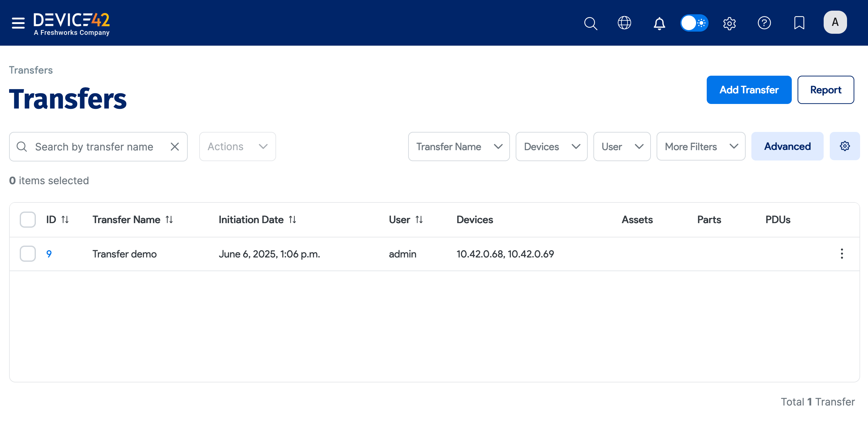Clear the transfer name search field
Screen dimensions: 868x428
tap(175, 147)
